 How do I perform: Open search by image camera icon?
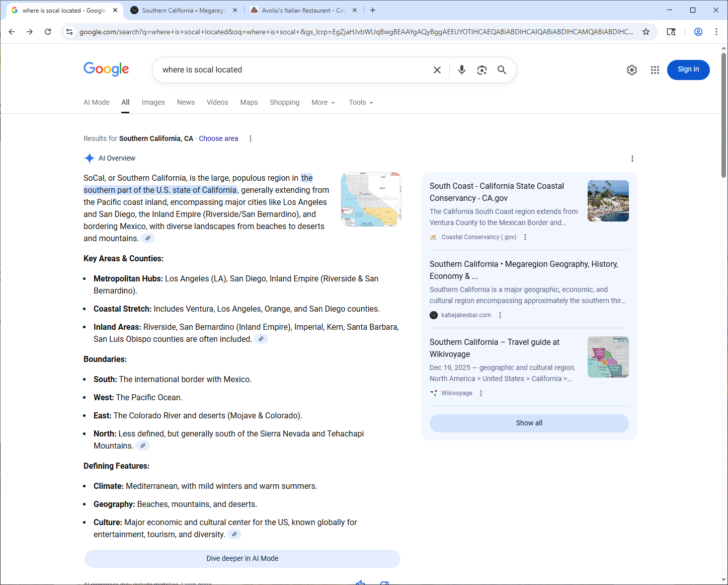[x=481, y=70]
